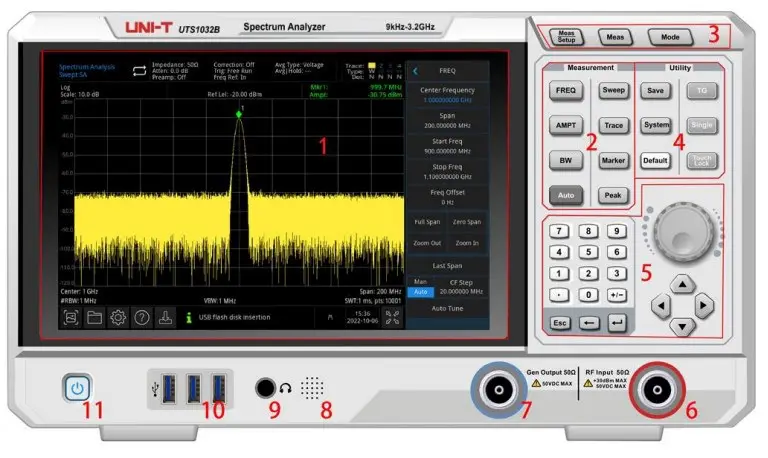Push the left arrow key

tap(661, 306)
